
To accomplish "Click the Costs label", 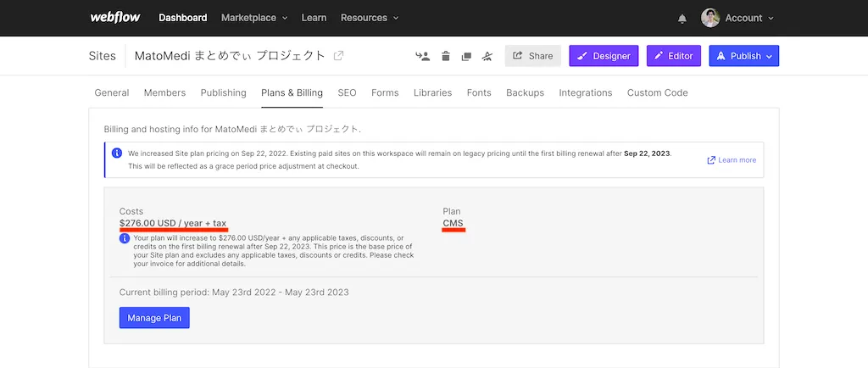I will click(x=131, y=211).
